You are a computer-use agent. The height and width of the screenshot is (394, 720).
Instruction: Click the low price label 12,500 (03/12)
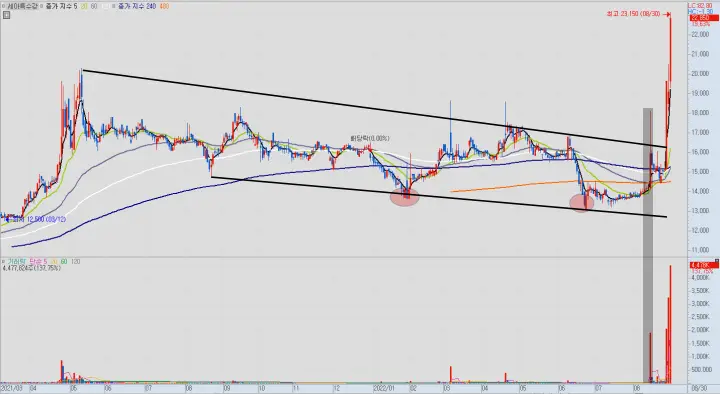pyautogui.click(x=46, y=220)
